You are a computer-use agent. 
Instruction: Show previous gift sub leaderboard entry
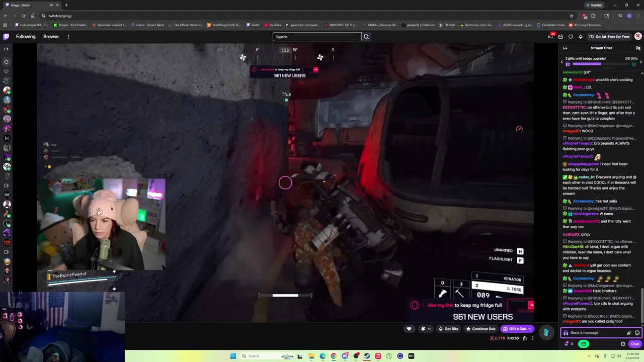[x=562, y=61]
